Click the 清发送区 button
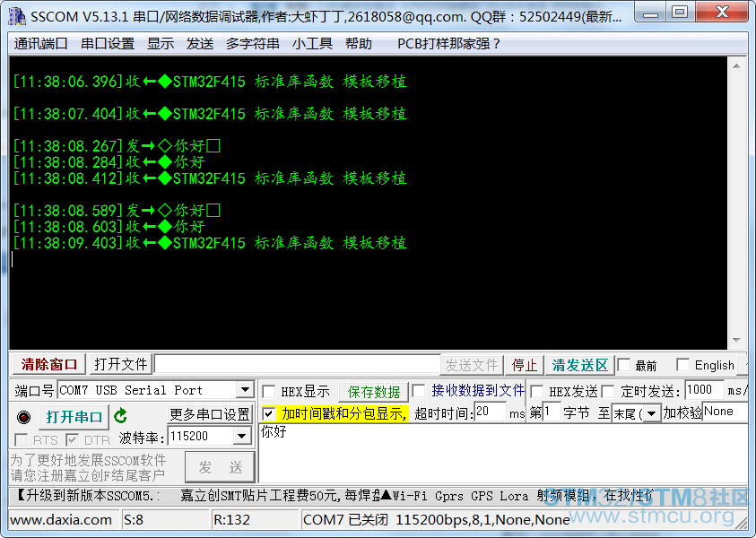 coord(580,365)
